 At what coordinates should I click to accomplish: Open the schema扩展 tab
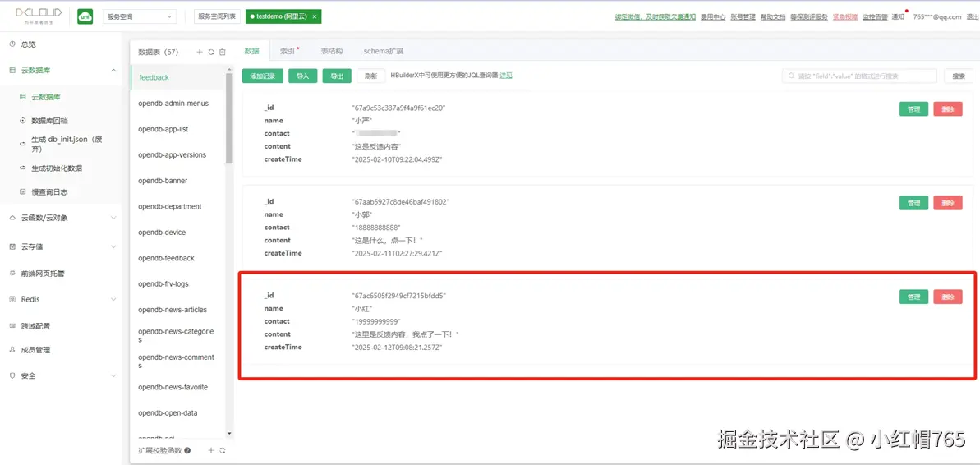tap(383, 51)
